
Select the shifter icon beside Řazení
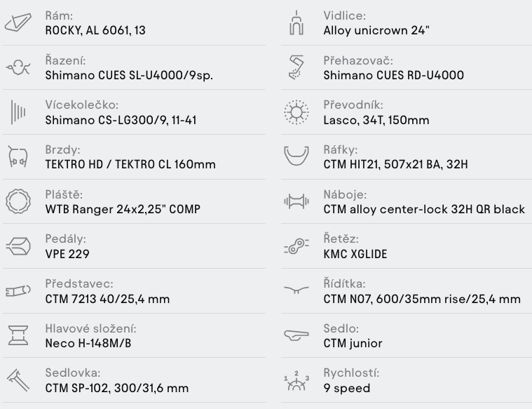tap(18, 67)
